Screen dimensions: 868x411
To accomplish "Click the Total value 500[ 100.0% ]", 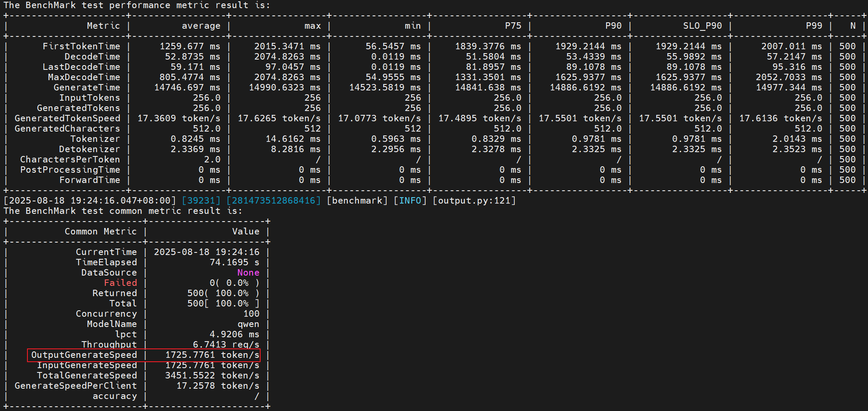I will [x=223, y=303].
